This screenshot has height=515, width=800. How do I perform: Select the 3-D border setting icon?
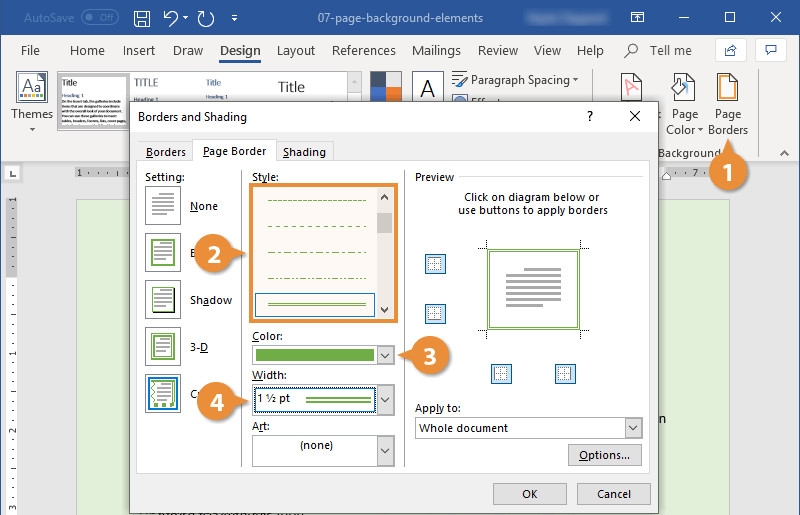[163, 347]
